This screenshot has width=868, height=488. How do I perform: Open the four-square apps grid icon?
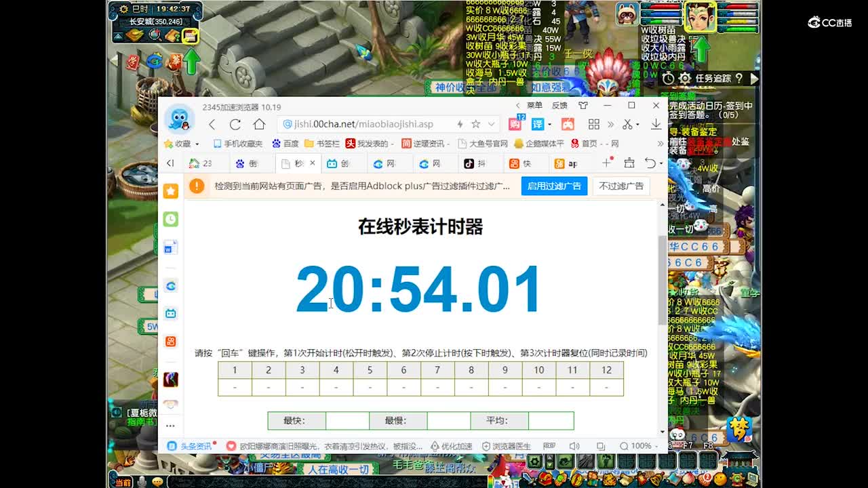point(594,124)
